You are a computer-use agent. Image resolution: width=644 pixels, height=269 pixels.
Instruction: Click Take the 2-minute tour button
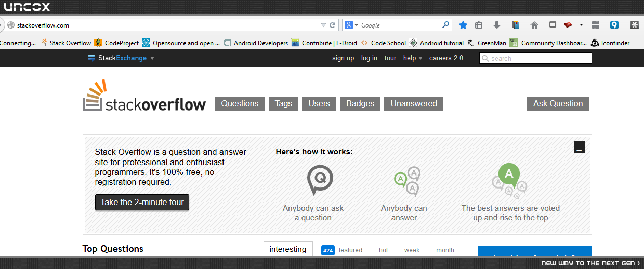click(142, 202)
